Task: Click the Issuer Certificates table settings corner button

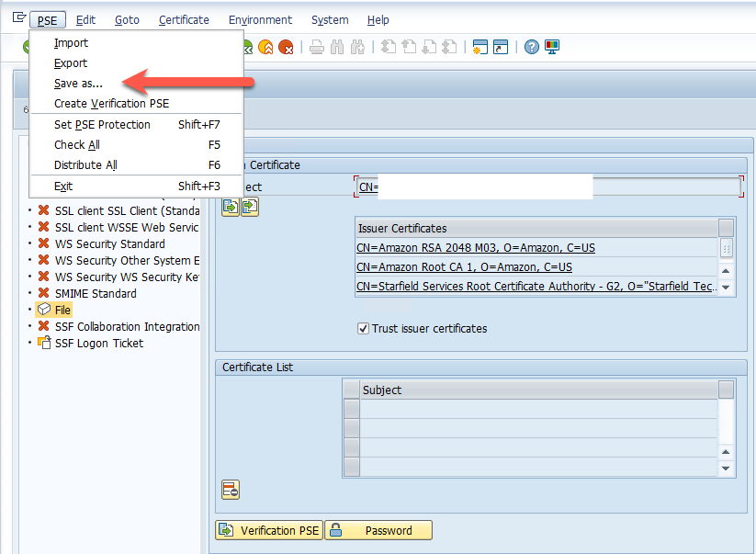Action: 727,228
